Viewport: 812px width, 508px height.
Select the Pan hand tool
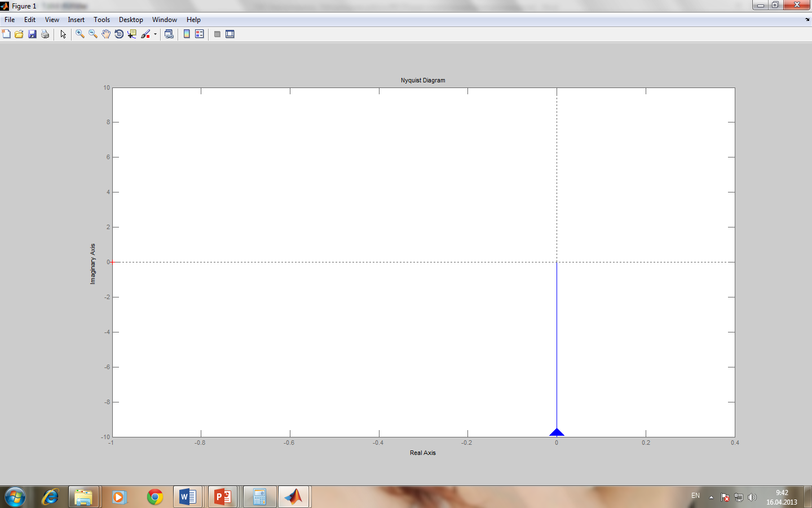(106, 34)
